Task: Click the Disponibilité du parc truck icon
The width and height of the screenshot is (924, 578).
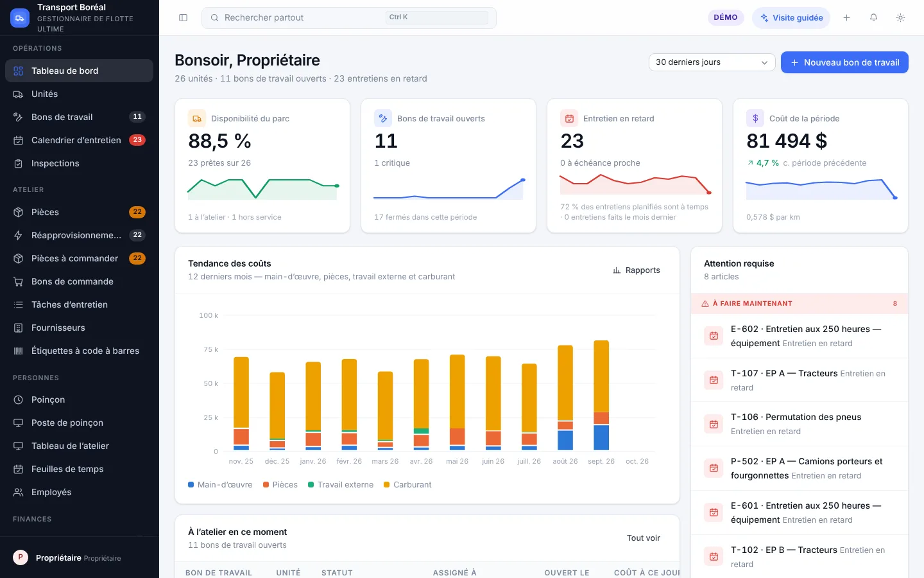Action: [x=197, y=118]
